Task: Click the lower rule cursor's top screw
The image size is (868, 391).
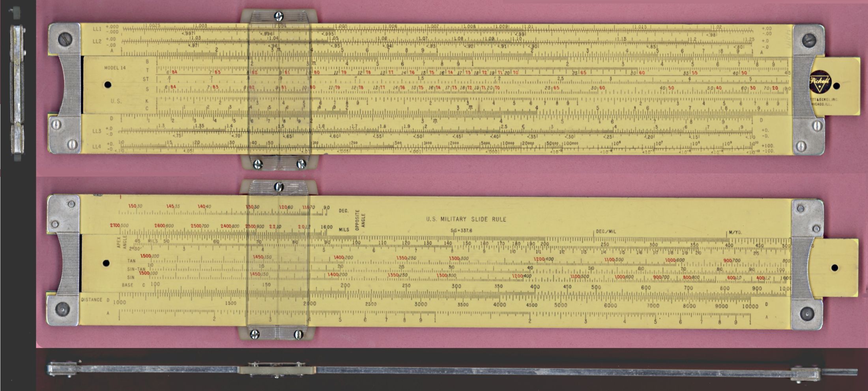Action: (279, 187)
